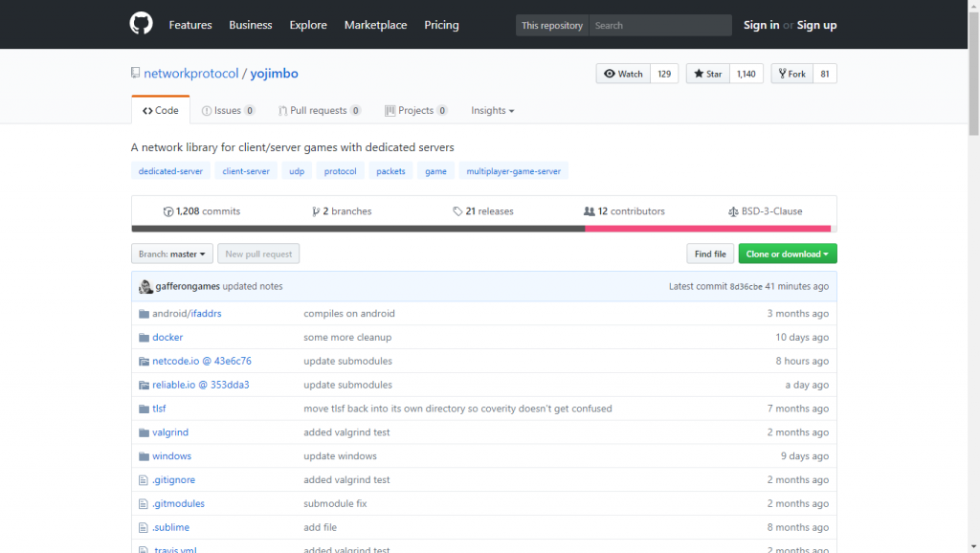The width and height of the screenshot is (980, 553).
Task: Open the docker folder link
Action: [167, 338]
